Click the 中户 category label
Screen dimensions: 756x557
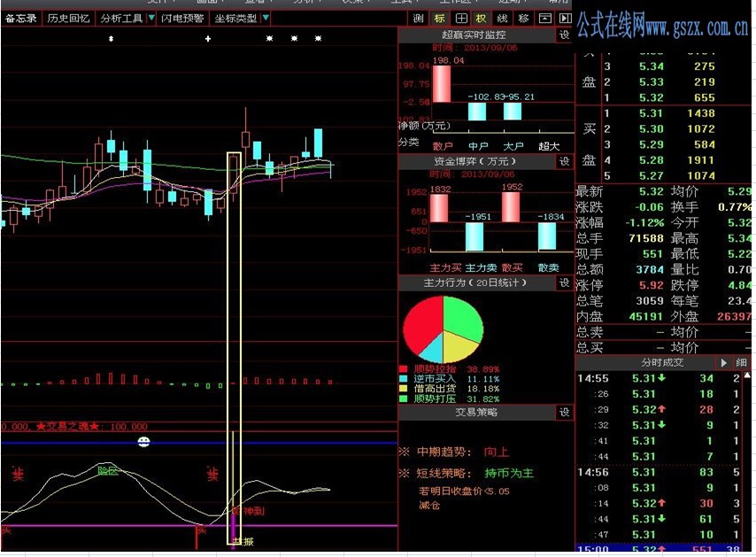click(478, 145)
